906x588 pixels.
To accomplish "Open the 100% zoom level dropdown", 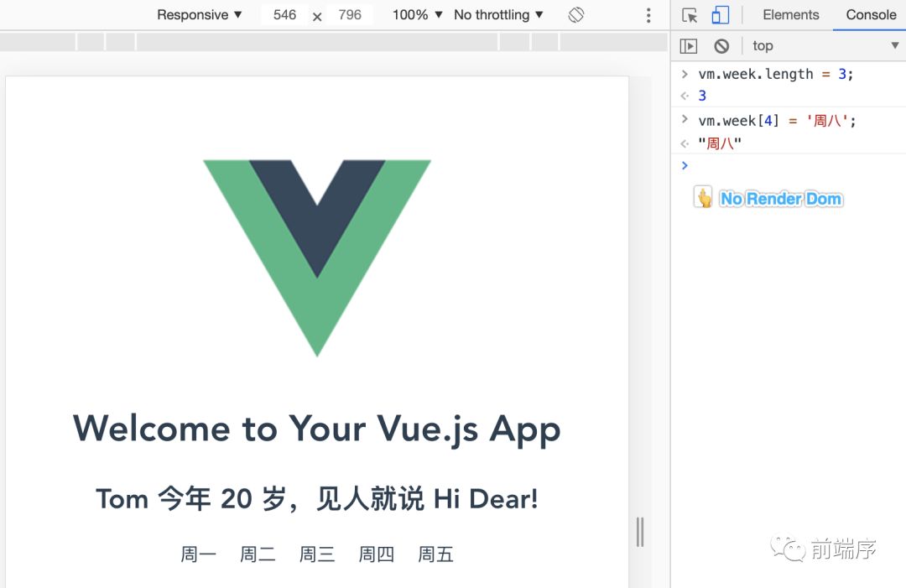I will coord(416,14).
